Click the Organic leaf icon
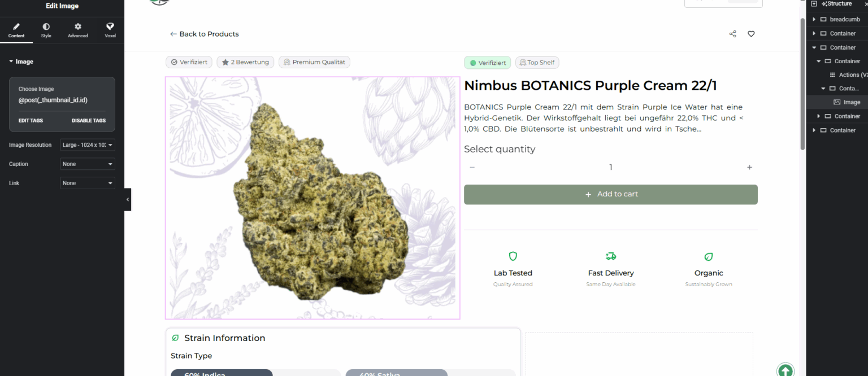Image resolution: width=868 pixels, height=376 pixels. coord(709,256)
